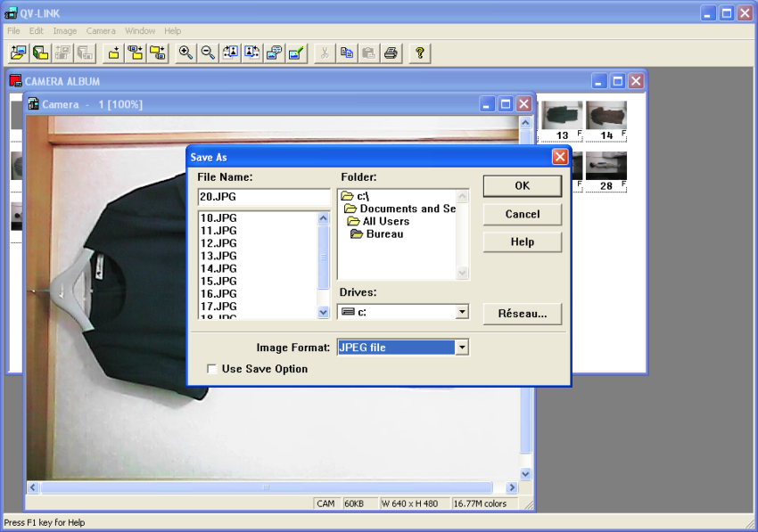Select 13.JPG in the file list

218,256
